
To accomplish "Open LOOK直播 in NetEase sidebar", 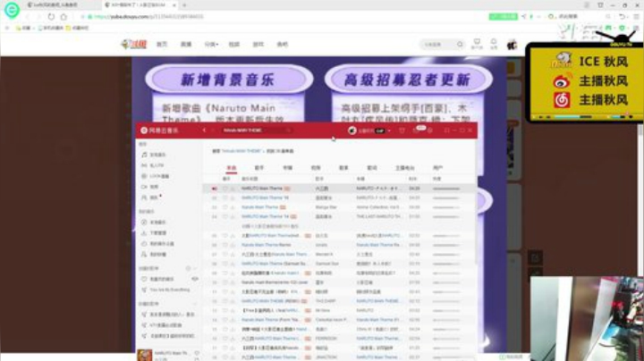I will pyautogui.click(x=156, y=176).
